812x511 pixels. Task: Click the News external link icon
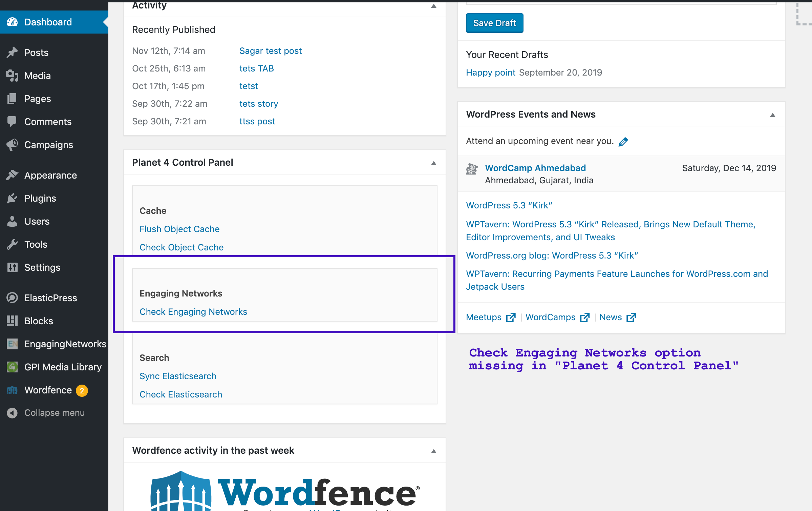(631, 318)
